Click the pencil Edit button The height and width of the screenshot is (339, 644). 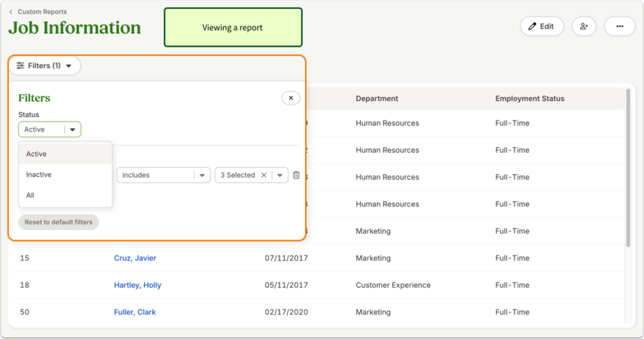542,26
